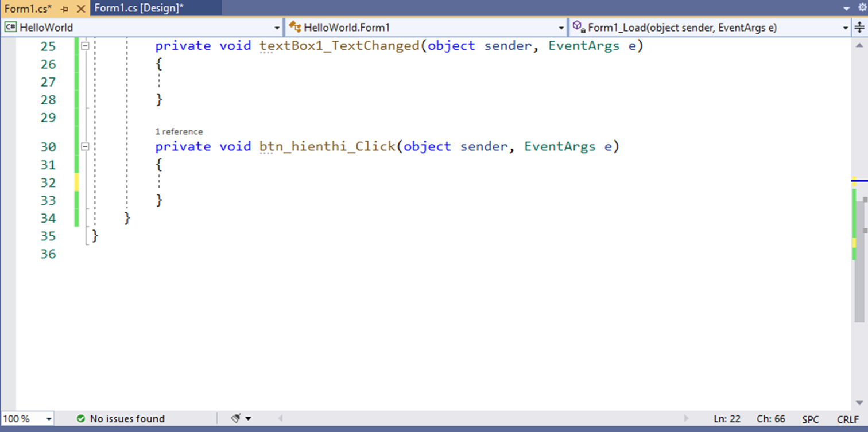Screen dimensions: 868x432
Task: Open the HelloWorld project dropdown
Action: 277,27
